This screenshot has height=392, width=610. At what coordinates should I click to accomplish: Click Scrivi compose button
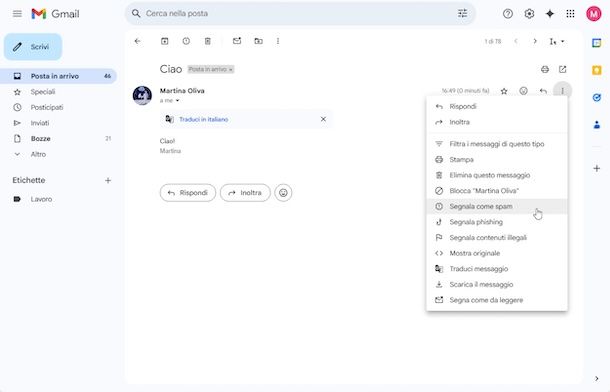[x=33, y=47]
